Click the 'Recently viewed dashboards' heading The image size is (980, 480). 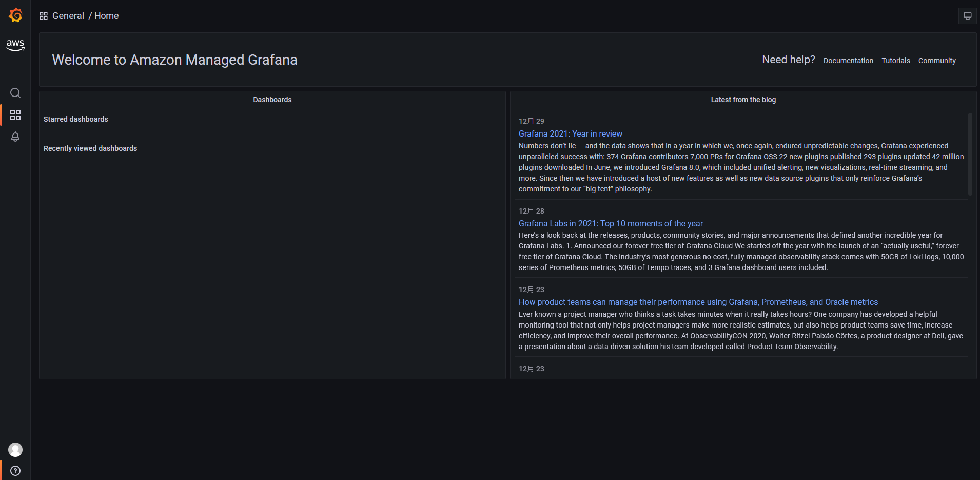coord(90,148)
